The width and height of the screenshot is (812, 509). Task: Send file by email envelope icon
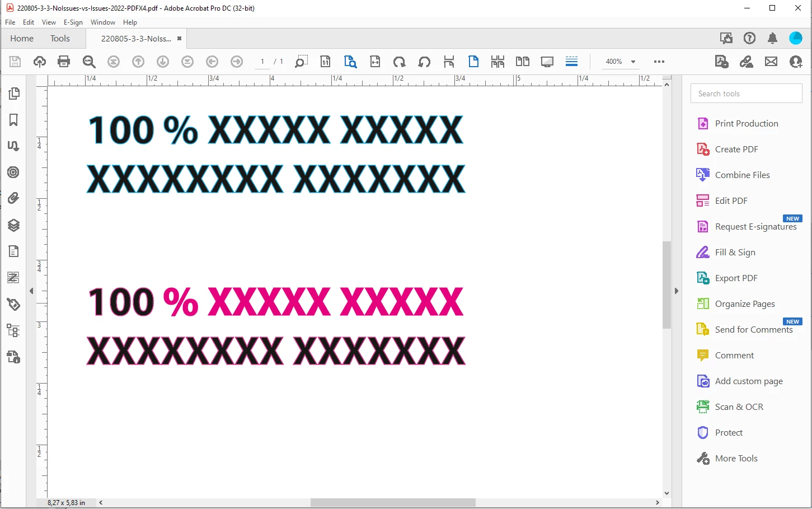[x=771, y=62]
